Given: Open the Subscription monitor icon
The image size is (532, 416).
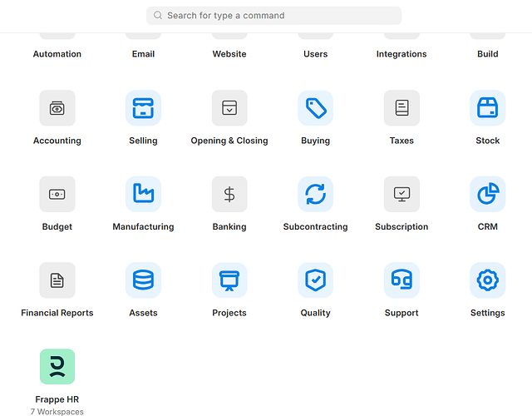Looking at the screenshot, I should pyautogui.click(x=401, y=194).
